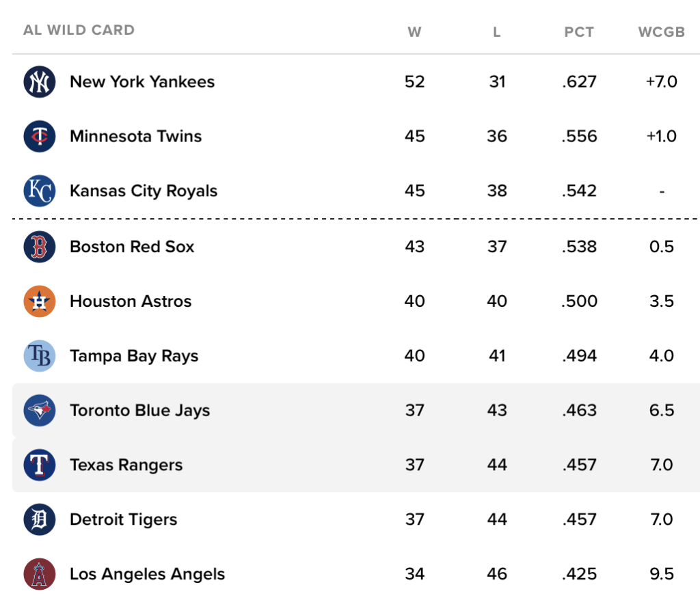This screenshot has width=700, height=600.
Task: Select the Kansas City Royals team name
Action: click(144, 191)
